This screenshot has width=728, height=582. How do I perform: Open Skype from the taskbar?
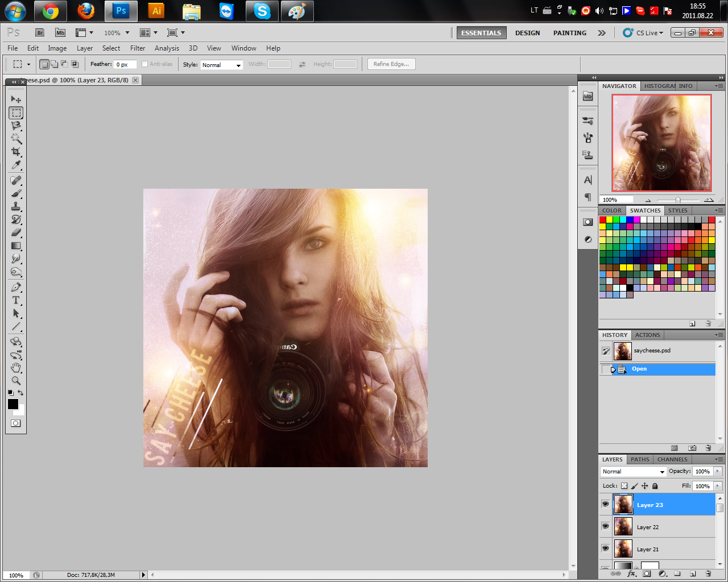pos(262,11)
